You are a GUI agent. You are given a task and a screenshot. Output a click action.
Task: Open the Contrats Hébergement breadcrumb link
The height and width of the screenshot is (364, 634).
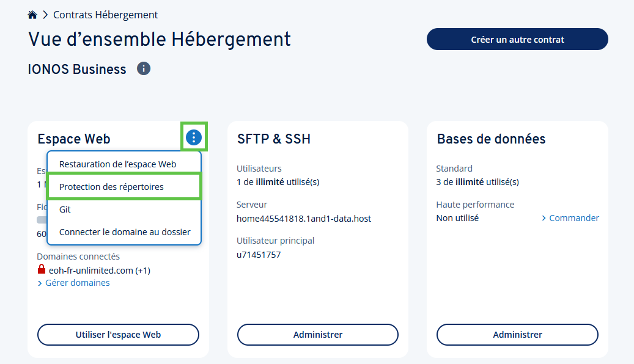pos(105,15)
